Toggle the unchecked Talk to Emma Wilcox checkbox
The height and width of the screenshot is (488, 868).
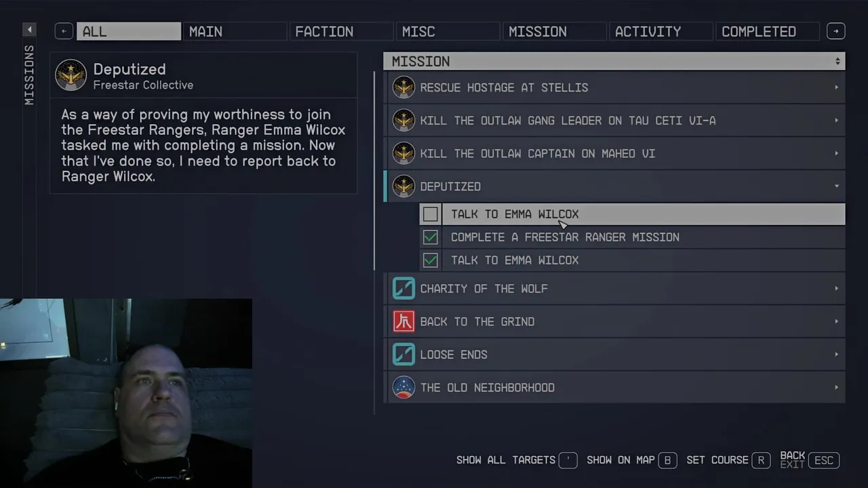(x=430, y=214)
